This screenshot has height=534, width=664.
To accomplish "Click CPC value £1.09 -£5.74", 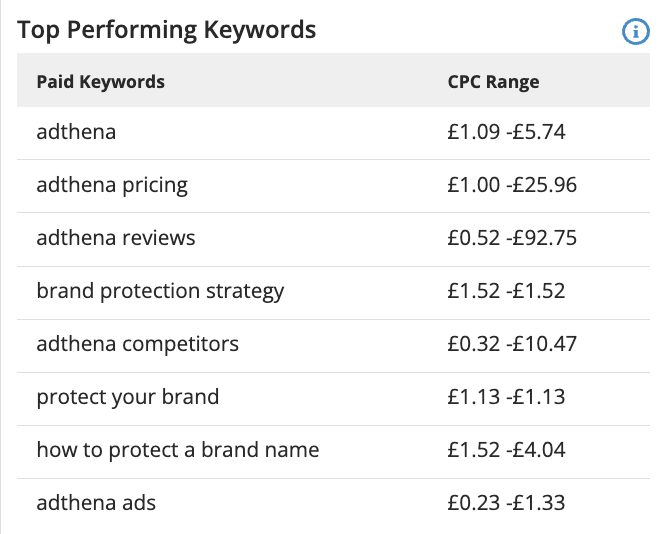I will (506, 132).
